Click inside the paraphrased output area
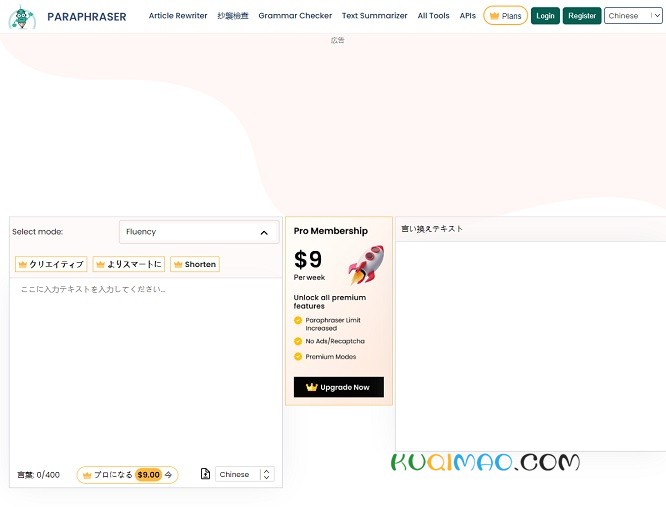The width and height of the screenshot is (666, 507). pos(531,346)
